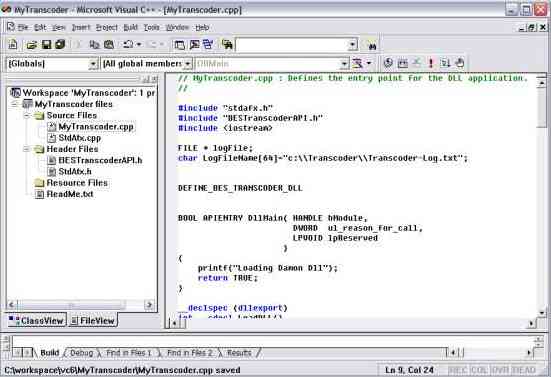Click the Compile toolbar icon
551x377 pixels.
[x=388, y=63]
